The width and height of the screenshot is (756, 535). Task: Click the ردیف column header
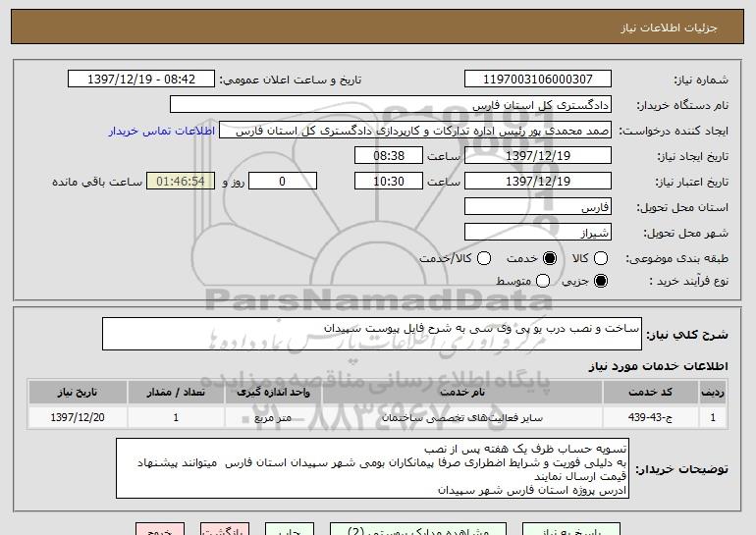pos(713,392)
